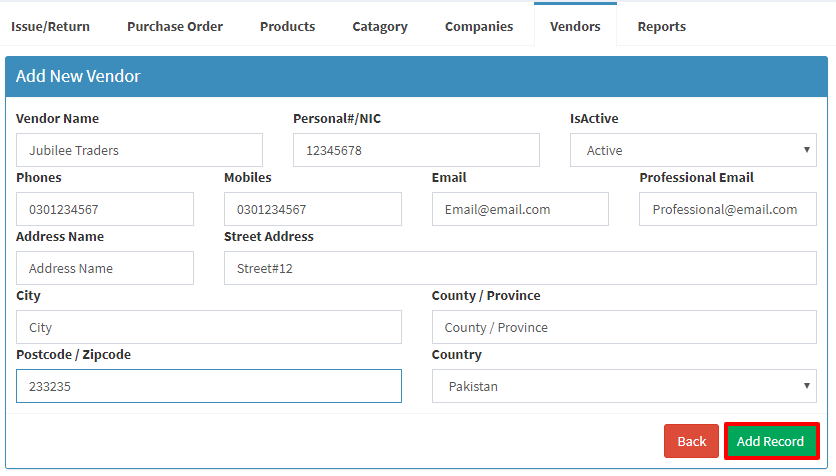Focus the County / Province field
The image size is (836, 476).
pyautogui.click(x=624, y=327)
